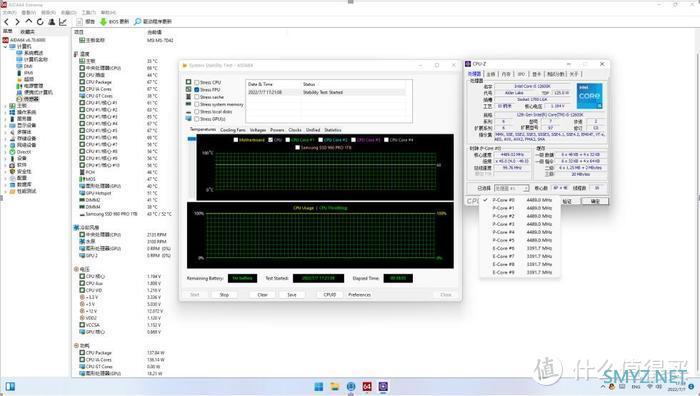Click the Clear button in stability test
700x396 pixels.
(262, 295)
